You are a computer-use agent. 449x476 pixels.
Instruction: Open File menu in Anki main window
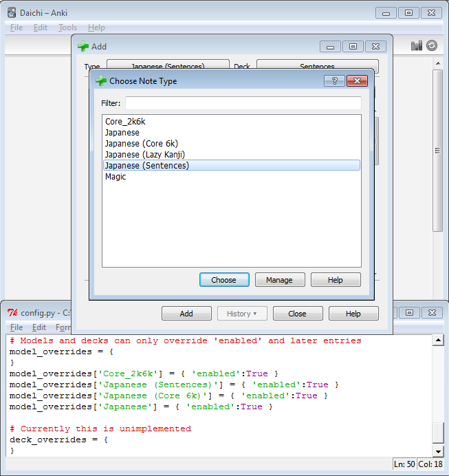[17, 28]
